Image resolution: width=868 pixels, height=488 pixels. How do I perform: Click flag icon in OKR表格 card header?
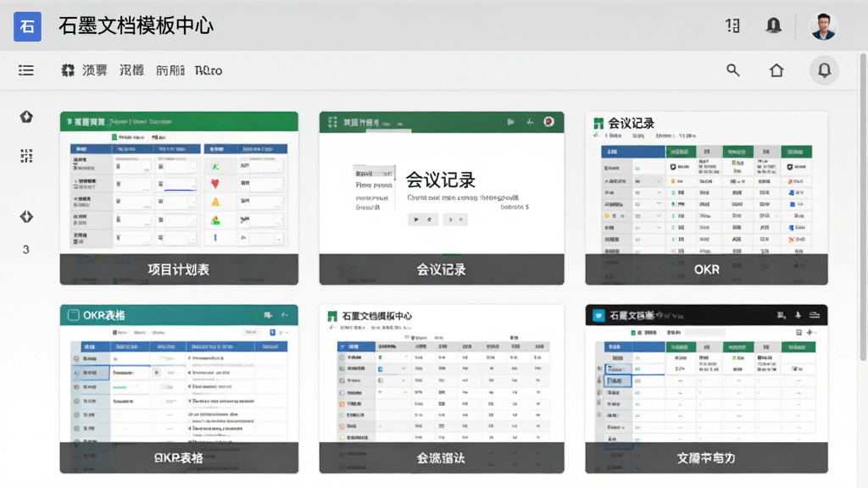coord(268,315)
